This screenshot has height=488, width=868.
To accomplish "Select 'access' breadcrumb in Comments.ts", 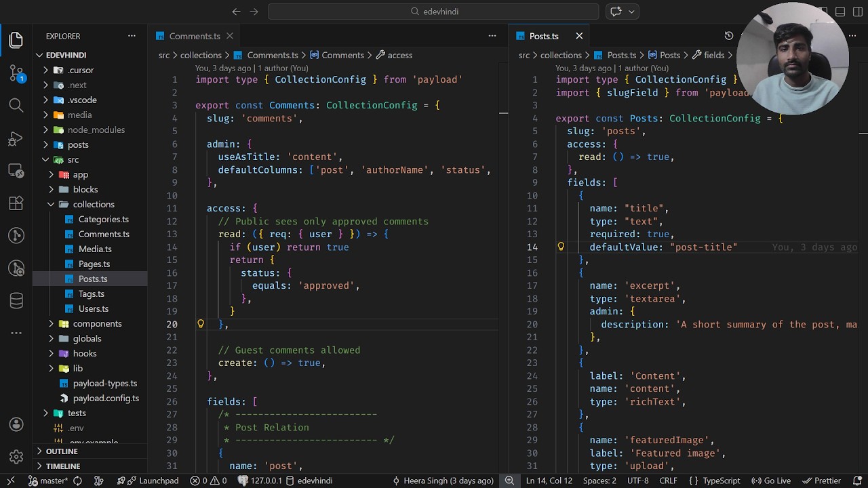I will pyautogui.click(x=393, y=55).
